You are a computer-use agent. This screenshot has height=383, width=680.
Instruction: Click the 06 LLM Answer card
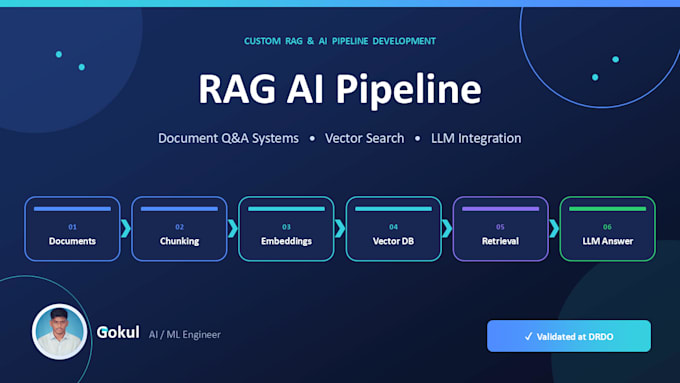tap(608, 229)
